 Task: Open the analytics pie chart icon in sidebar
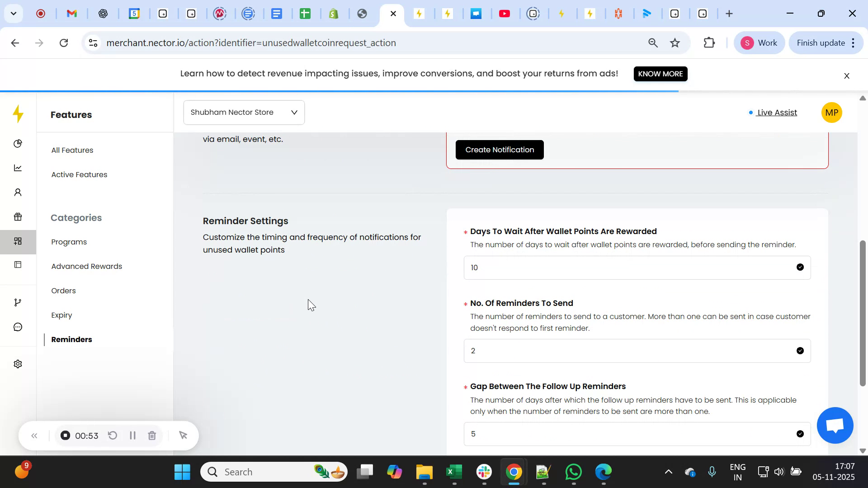(x=18, y=143)
